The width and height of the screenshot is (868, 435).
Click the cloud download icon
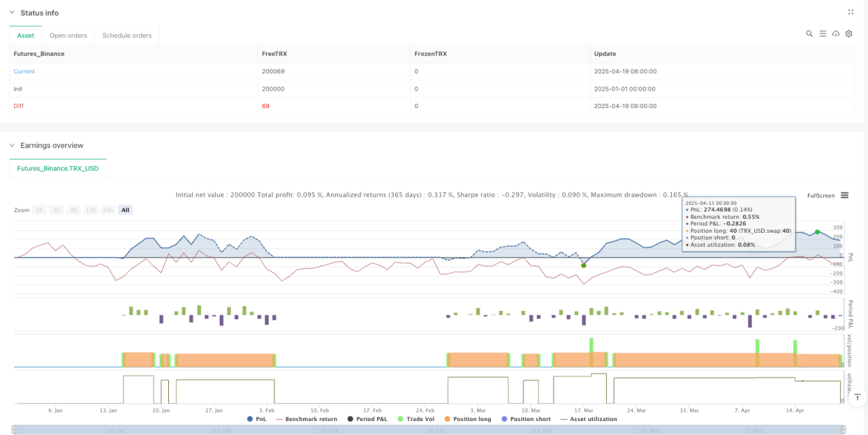836,33
